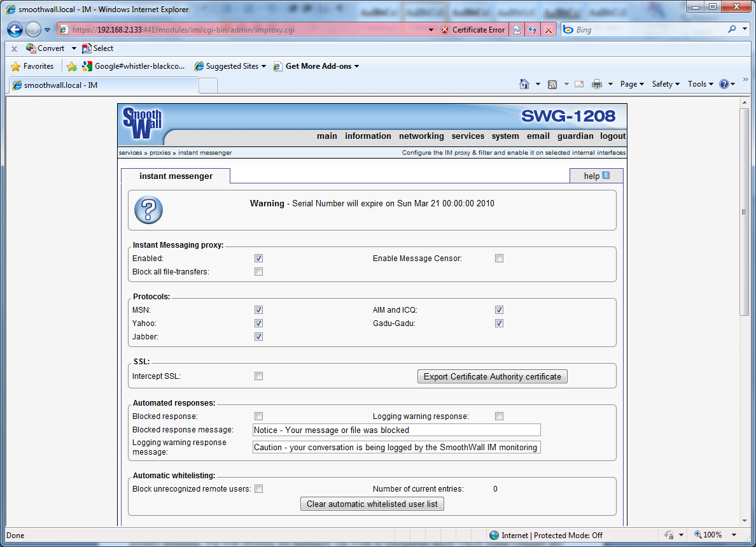The image size is (756, 547).
Task: Click the browser Forward arrow button
Action: pyautogui.click(x=33, y=30)
